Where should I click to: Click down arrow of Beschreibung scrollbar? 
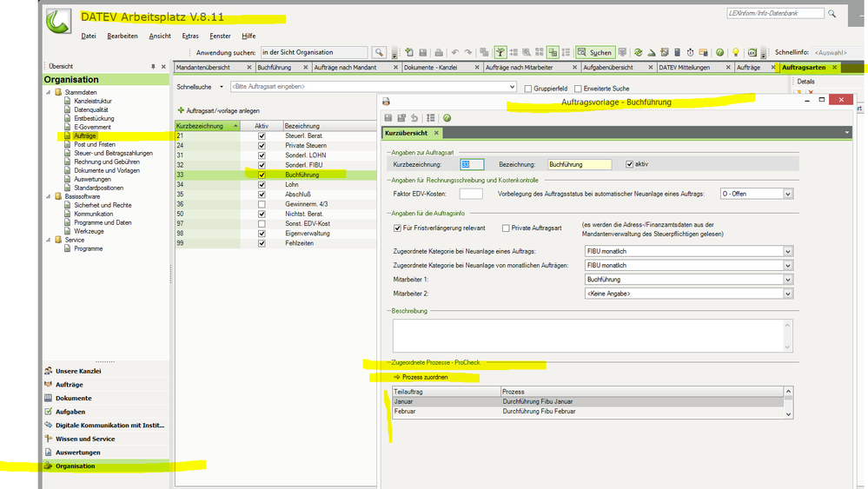click(787, 347)
